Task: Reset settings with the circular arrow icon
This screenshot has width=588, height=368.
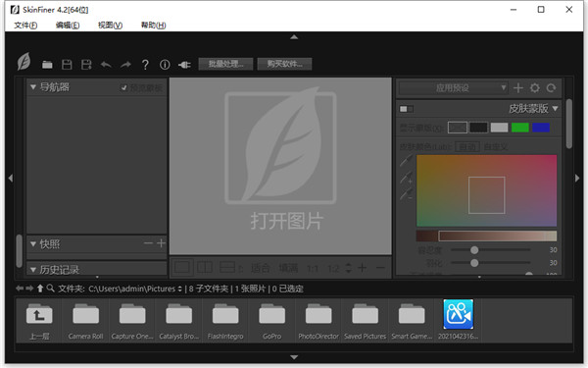Action: (551, 88)
